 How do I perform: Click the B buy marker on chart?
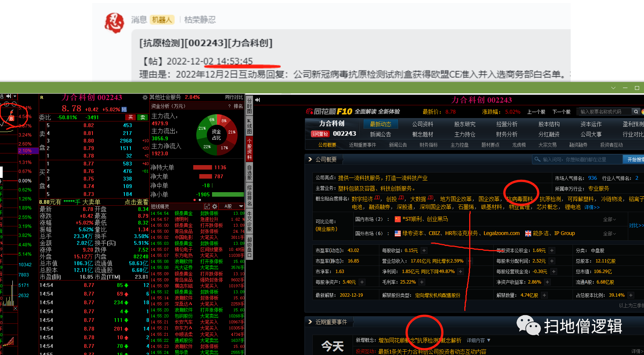coord(11,118)
